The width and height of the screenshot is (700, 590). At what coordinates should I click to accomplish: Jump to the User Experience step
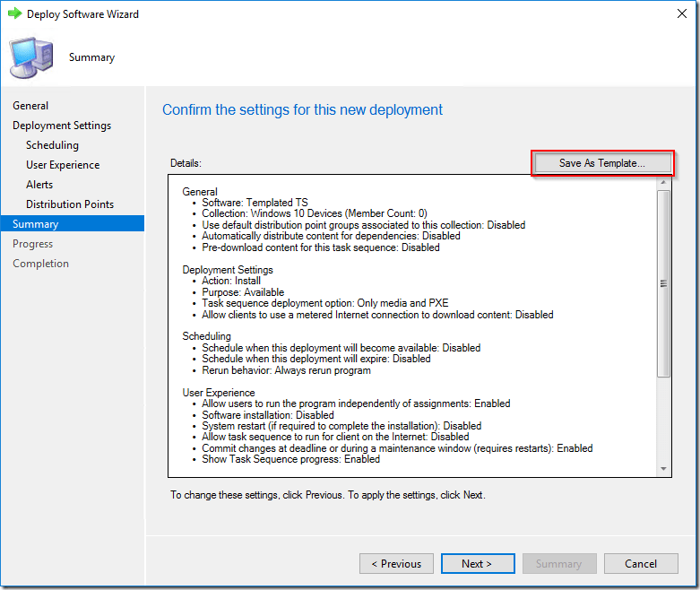click(63, 165)
